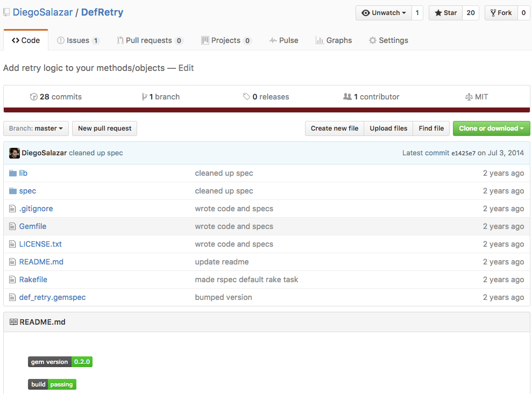Image resolution: width=532 pixels, height=394 pixels.
Task: Click the DiegoSalazar avatar in latest commit bar
Action: [x=14, y=153]
